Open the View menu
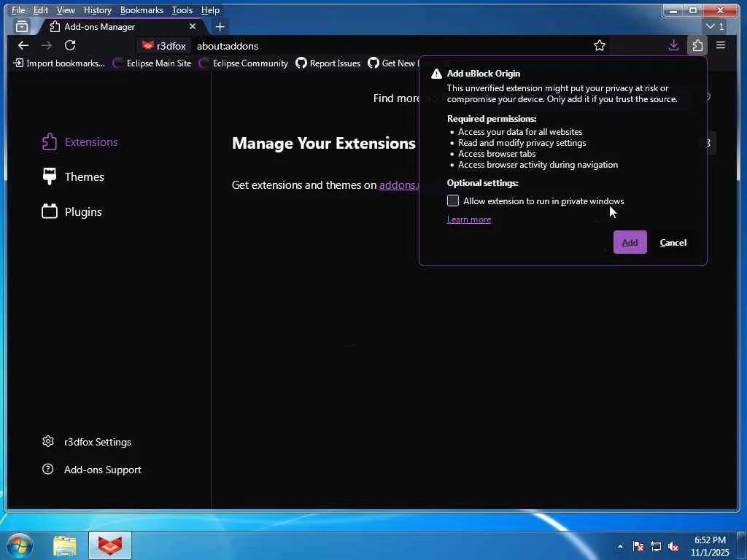The image size is (747, 560). coord(65,10)
